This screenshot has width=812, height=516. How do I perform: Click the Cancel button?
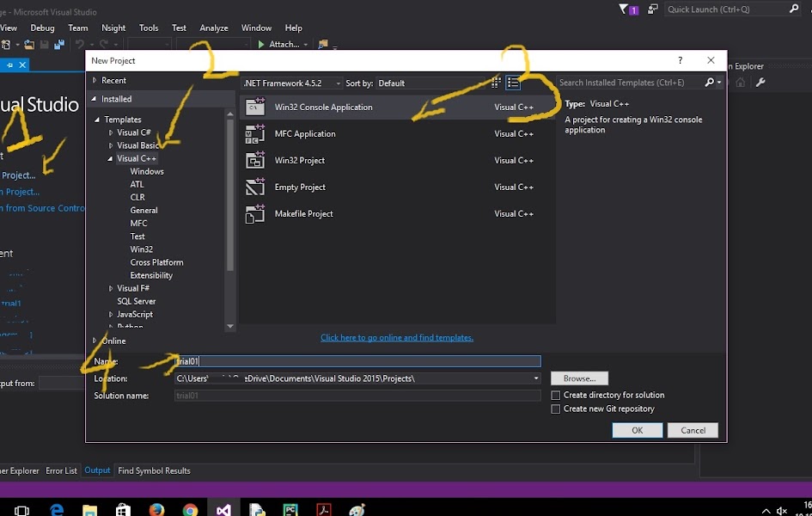point(693,431)
